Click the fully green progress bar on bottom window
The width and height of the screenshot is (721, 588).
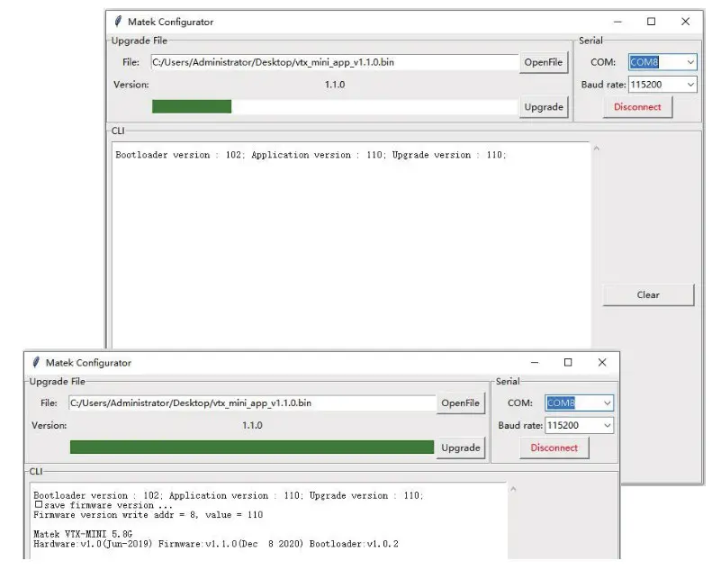[x=252, y=447]
